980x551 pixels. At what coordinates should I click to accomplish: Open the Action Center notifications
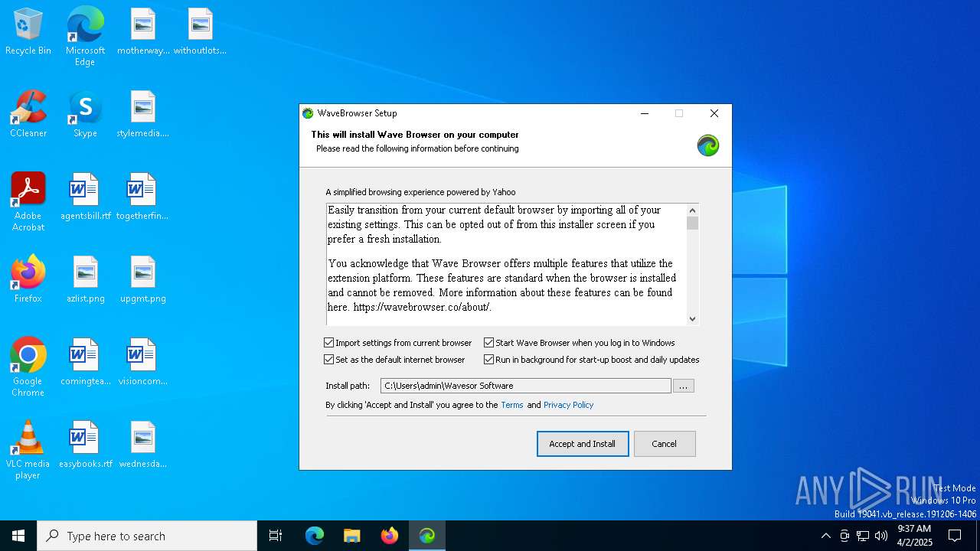(x=955, y=536)
